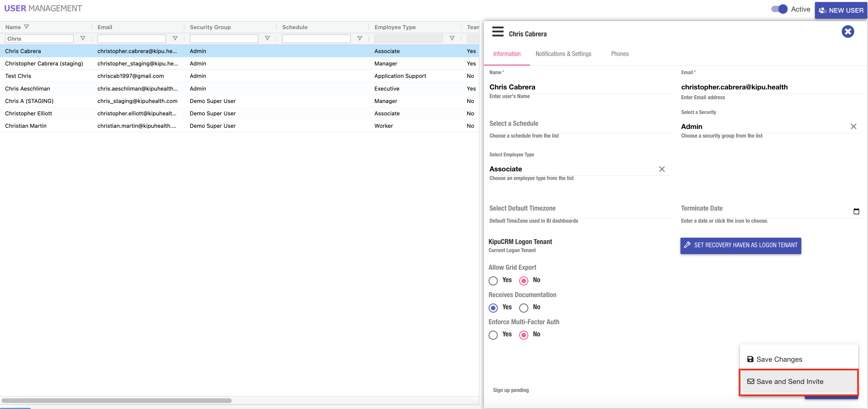The image size is (868, 409).
Task: Click the NEW USER button
Action: pyautogui.click(x=841, y=10)
